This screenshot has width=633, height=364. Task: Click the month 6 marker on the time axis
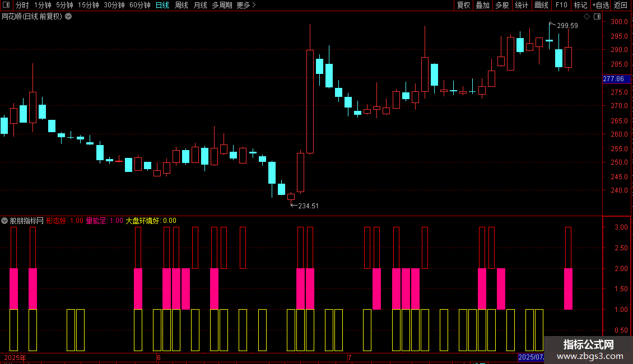(x=159, y=357)
